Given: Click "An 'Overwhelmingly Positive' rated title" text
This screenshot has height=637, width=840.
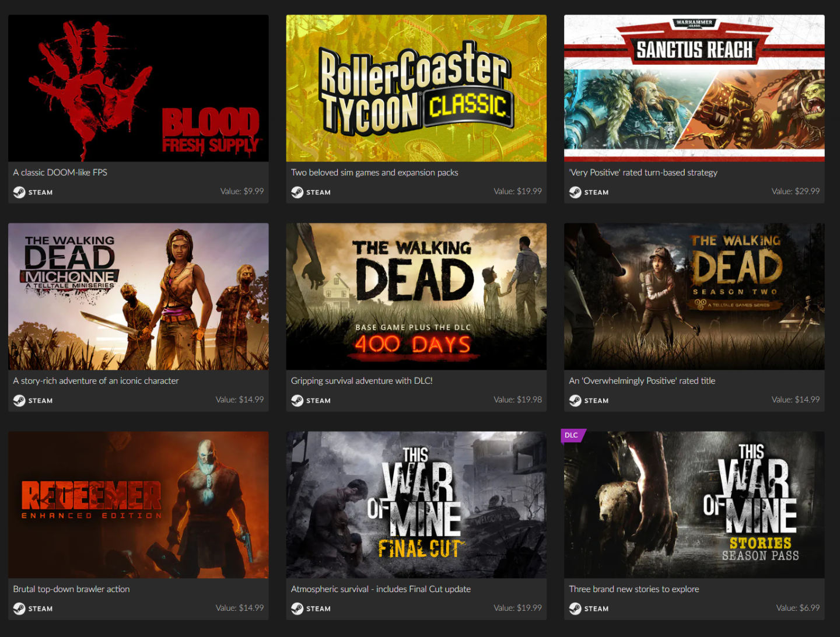Looking at the screenshot, I should [x=642, y=381].
